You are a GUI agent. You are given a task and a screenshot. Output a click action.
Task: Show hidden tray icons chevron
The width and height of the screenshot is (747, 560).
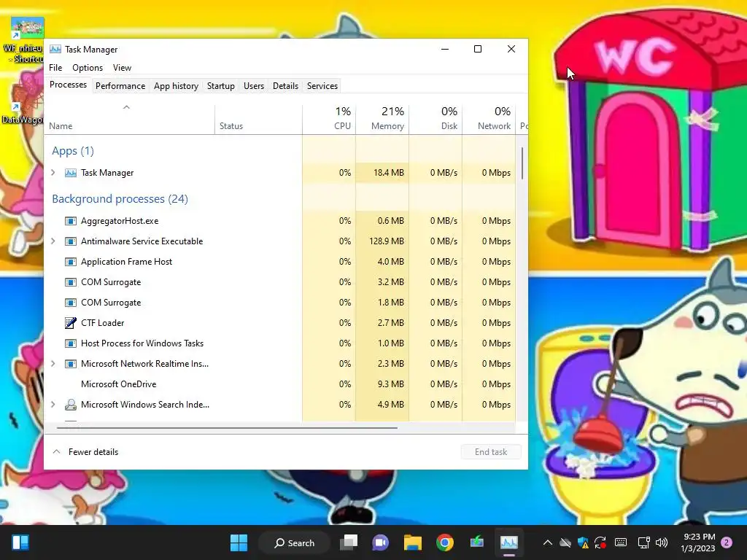pos(548,542)
